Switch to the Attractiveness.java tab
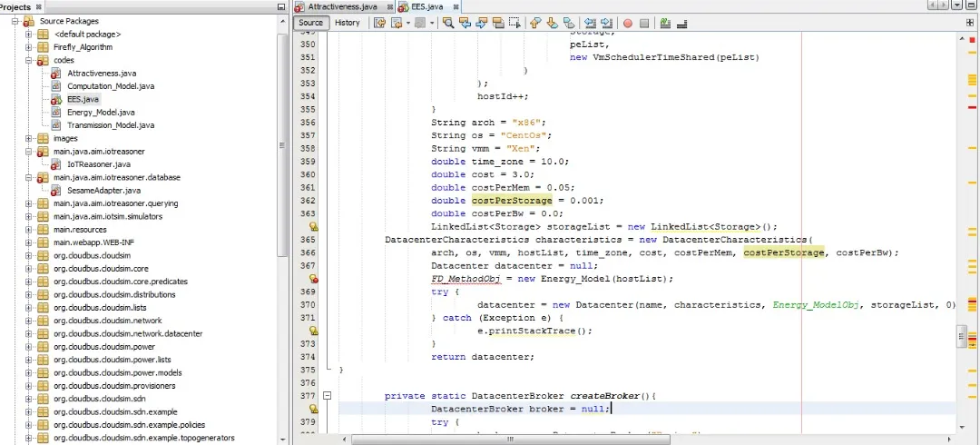 340,6
